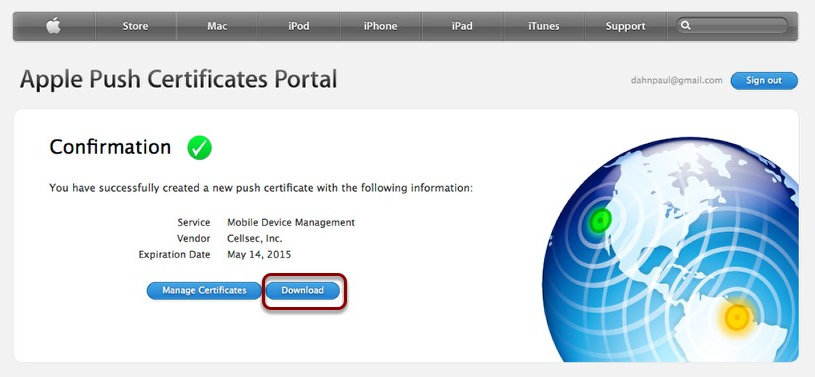Viewport: 815px width, 377px height.
Task: Open the iPad navigation item
Action: pyautogui.click(x=462, y=26)
